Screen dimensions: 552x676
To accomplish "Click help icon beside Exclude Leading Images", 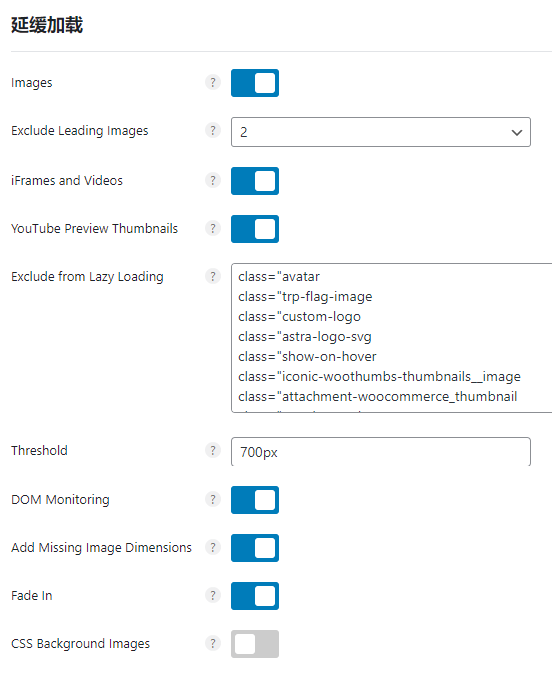I will [213, 130].
